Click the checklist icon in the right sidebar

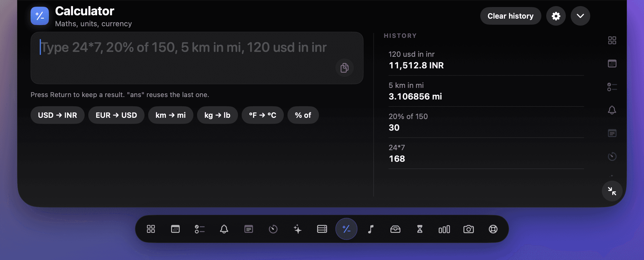click(x=612, y=87)
